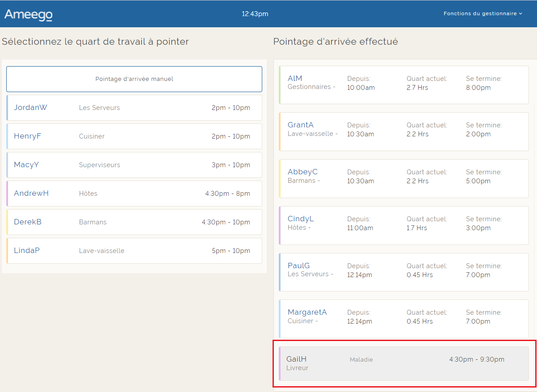Click GailH Livreur Maladie entry
Viewport: 537px width, 392px height.
(403, 363)
